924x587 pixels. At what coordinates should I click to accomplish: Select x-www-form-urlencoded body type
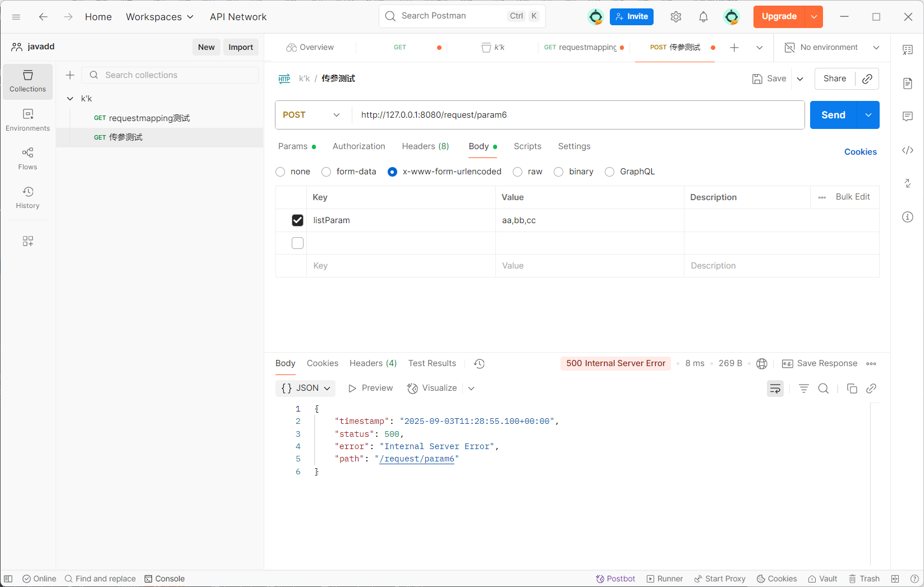point(393,172)
